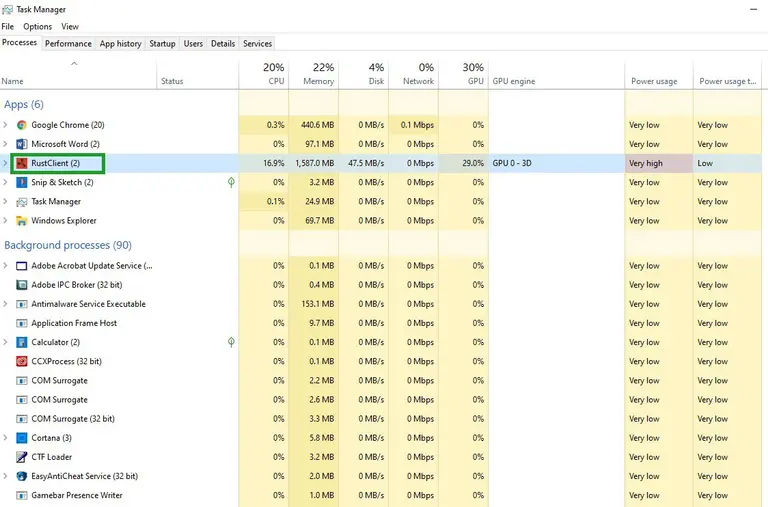The image size is (768, 507).
Task: Click the Gamebar Presence Writer icon
Action: point(22,495)
